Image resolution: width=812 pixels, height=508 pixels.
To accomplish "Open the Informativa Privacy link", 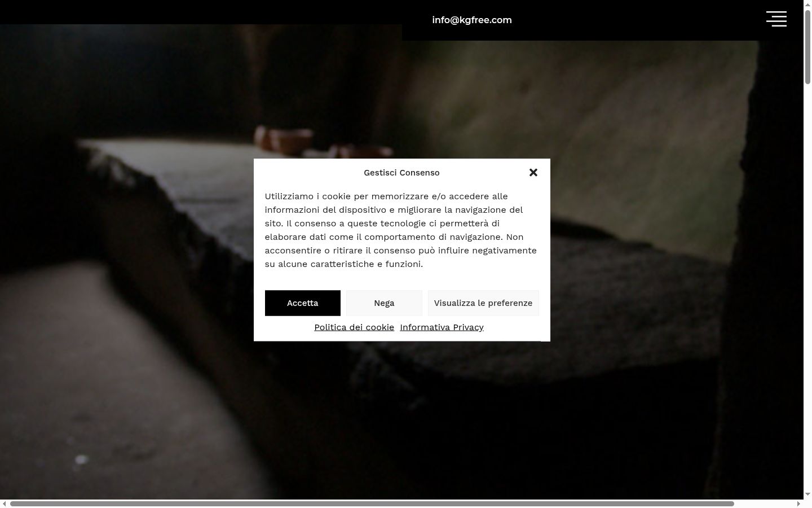I will [x=442, y=327].
